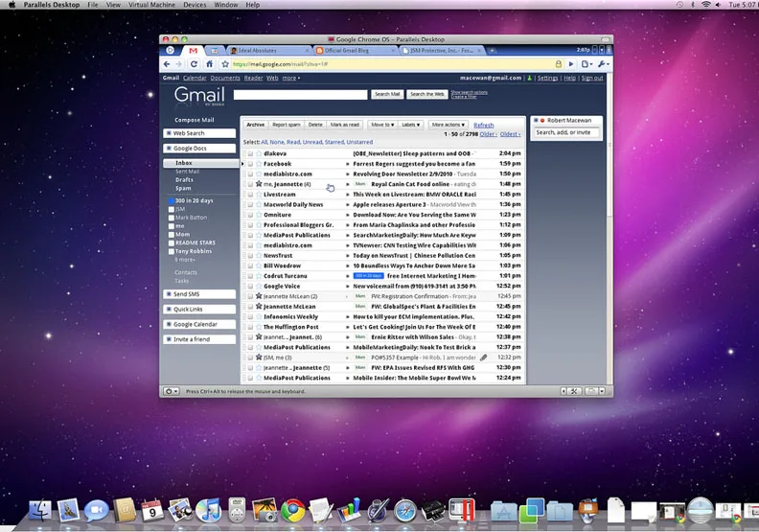
Task: Open the Labels dropdown
Action: pos(411,125)
